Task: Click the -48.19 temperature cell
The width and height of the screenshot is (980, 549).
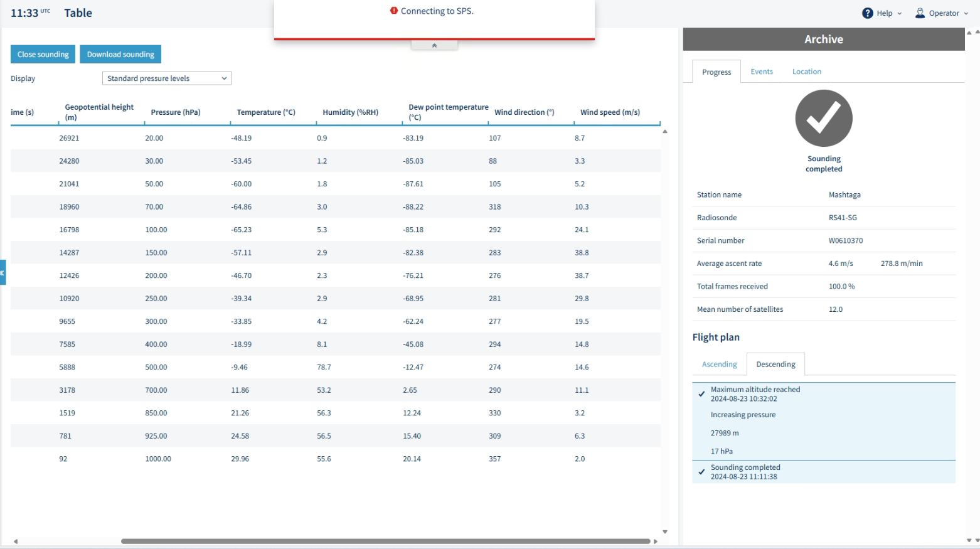Action: 241,138
